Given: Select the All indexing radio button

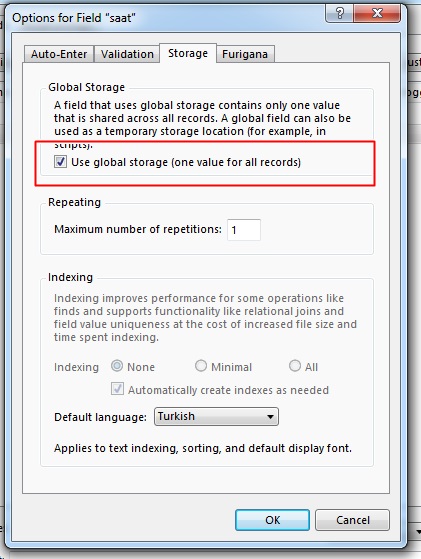Looking at the screenshot, I should (295, 366).
